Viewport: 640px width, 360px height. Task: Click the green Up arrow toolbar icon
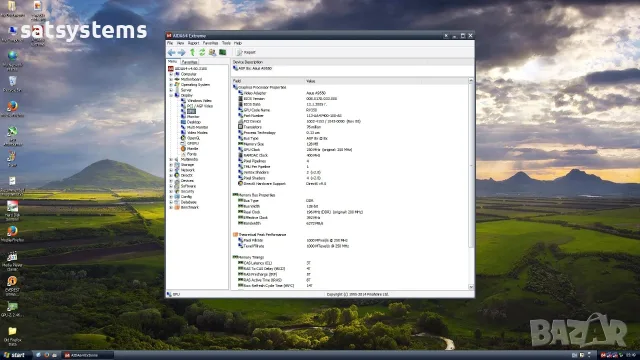192,53
